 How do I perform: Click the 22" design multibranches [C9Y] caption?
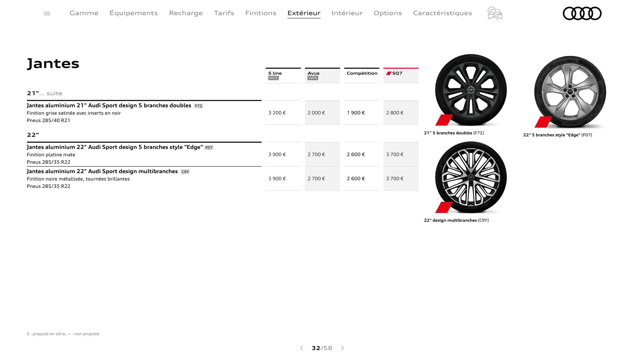click(456, 221)
